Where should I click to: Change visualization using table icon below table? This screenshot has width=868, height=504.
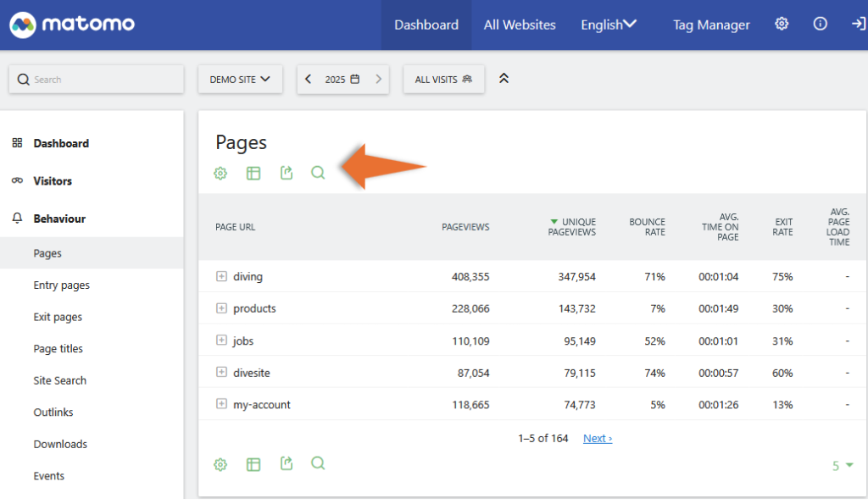point(253,464)
